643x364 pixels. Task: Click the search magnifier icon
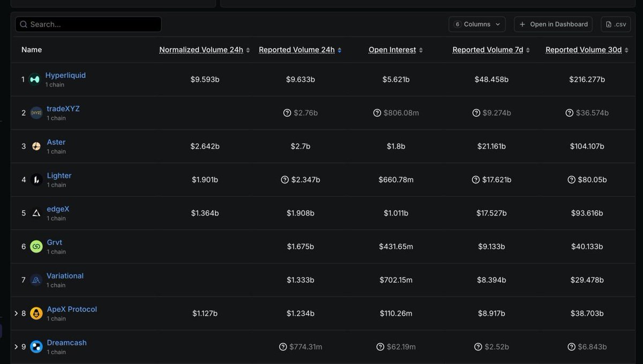tap(24, 24)
